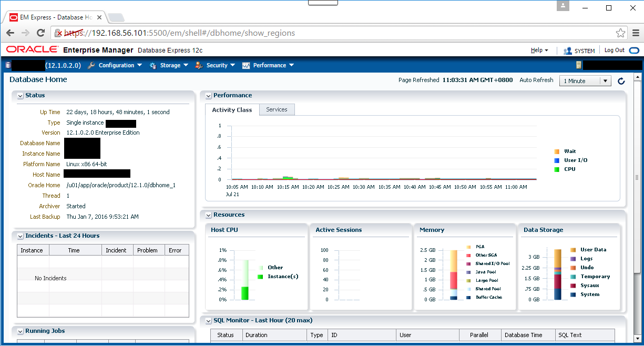Collapse the Status panel
The image size is (644, 346).
tap(21, 96)
